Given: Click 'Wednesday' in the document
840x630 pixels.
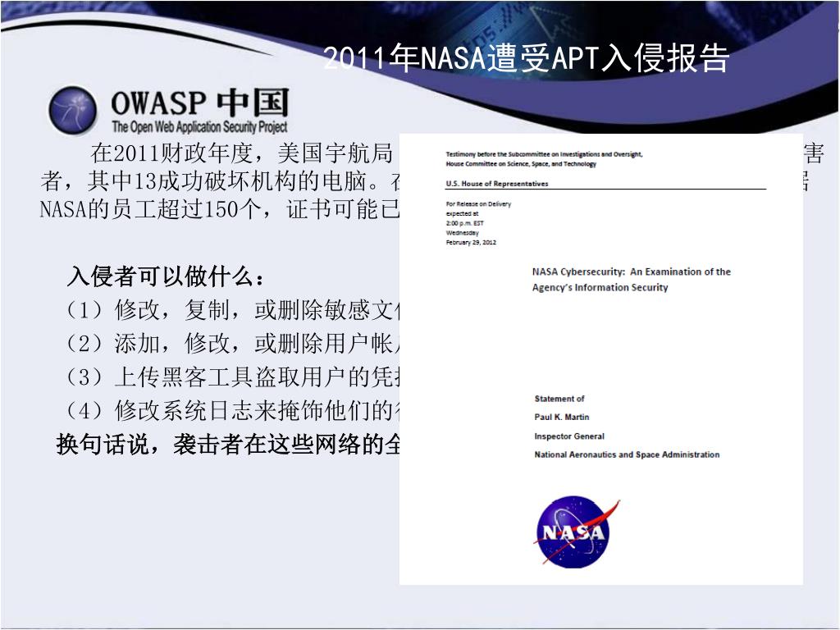Looking at the screenshot, I should pos(463,233).
